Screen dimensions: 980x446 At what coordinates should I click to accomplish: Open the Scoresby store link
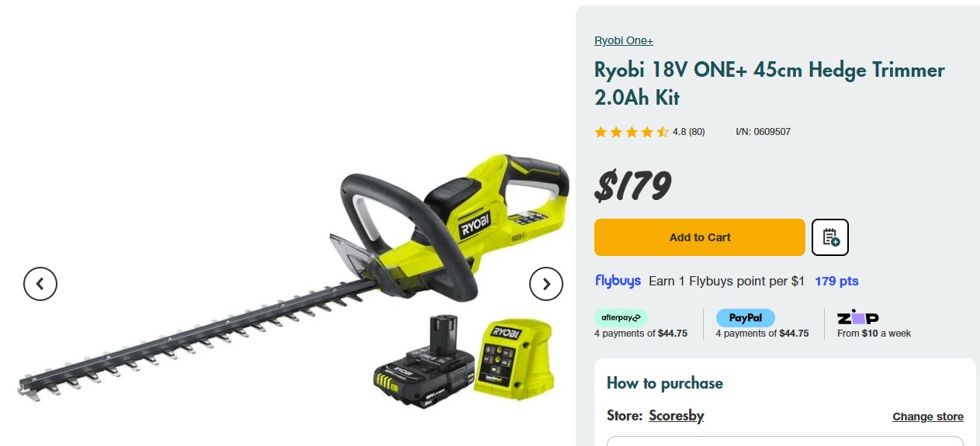[677, 416]
